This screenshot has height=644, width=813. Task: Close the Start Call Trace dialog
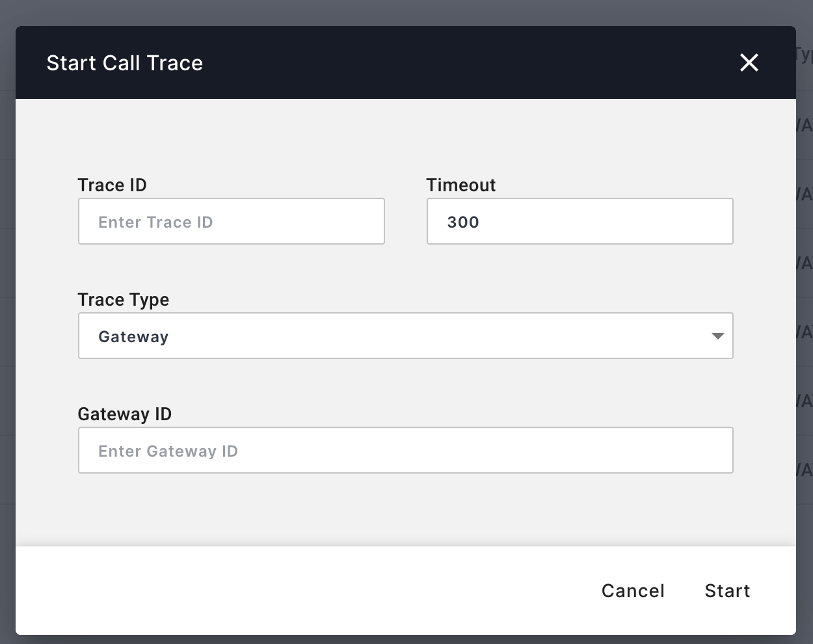(749, 62)
